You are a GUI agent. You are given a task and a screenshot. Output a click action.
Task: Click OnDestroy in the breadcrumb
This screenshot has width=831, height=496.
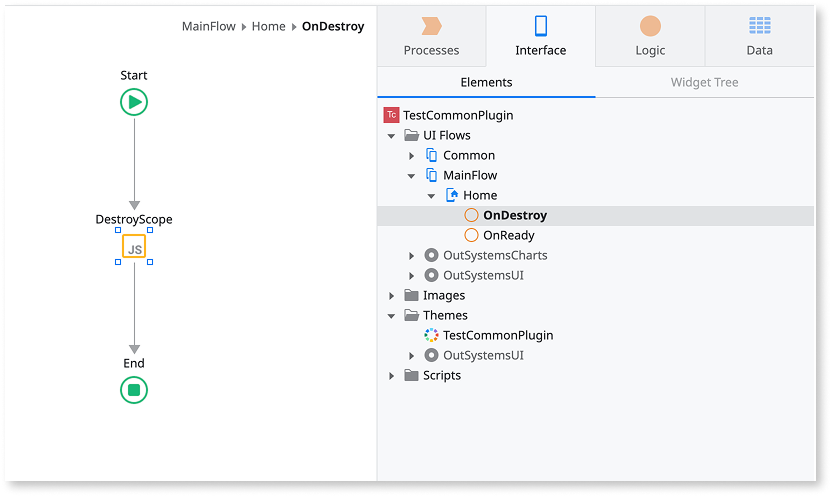pyautogui.click(x=333, y=26)
